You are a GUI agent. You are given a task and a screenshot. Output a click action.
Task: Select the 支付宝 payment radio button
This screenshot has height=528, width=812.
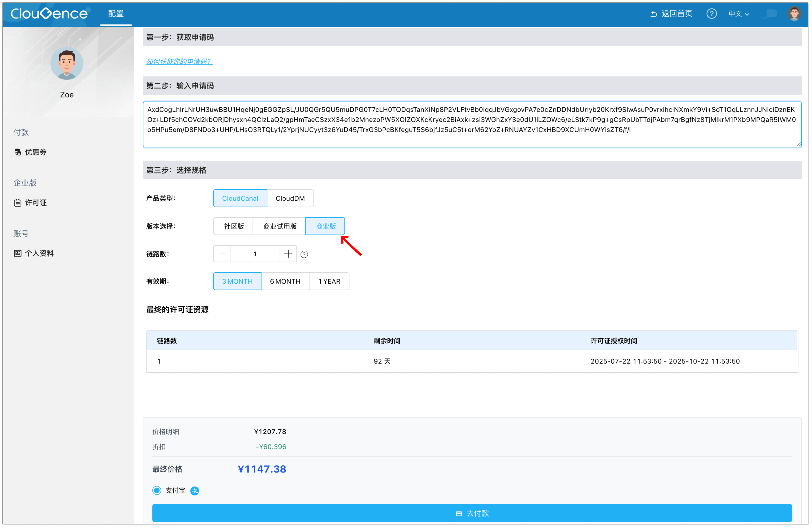157,490
